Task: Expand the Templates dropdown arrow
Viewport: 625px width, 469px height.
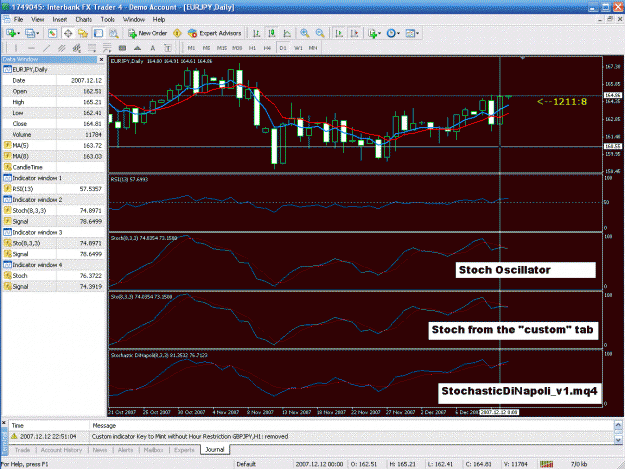Action: pos(417,33)
